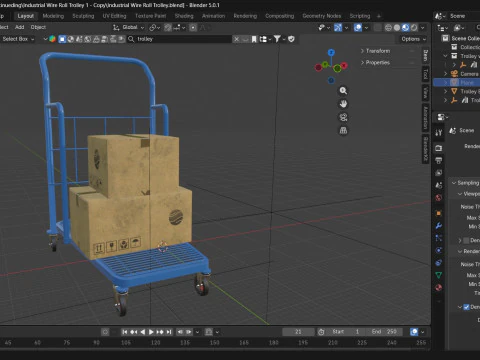Image resolution: width=480 pixels, height=360 pixels.
Task: Play the animation
Action: [151, 332]
